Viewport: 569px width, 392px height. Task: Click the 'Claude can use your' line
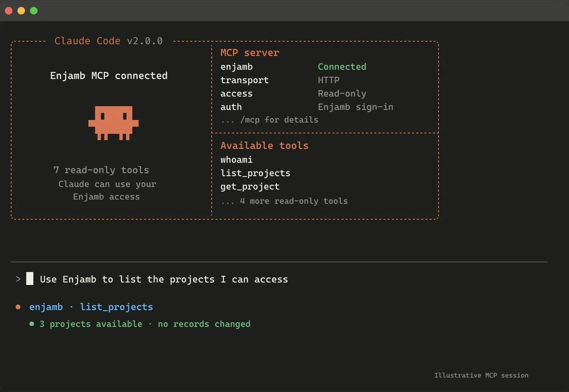(107, 184)
